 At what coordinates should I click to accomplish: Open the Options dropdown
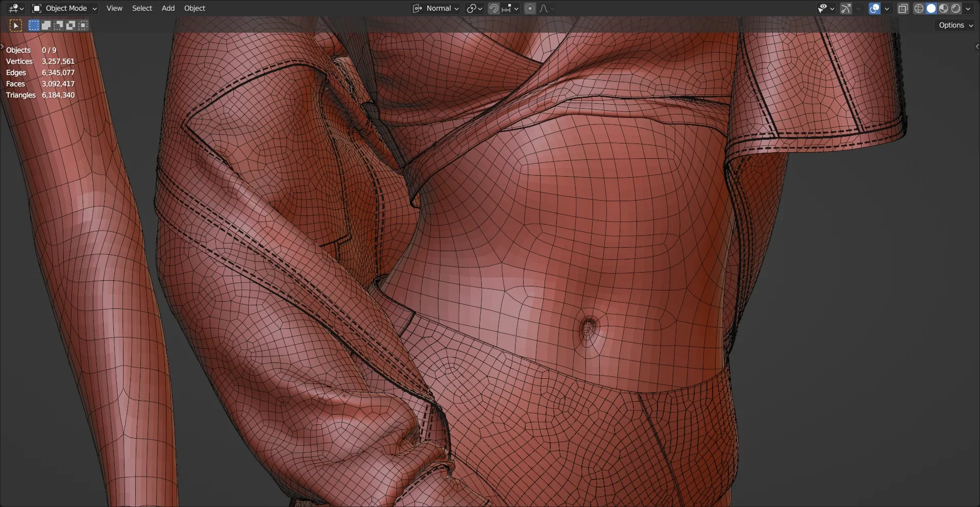click(x=955, y=25)
